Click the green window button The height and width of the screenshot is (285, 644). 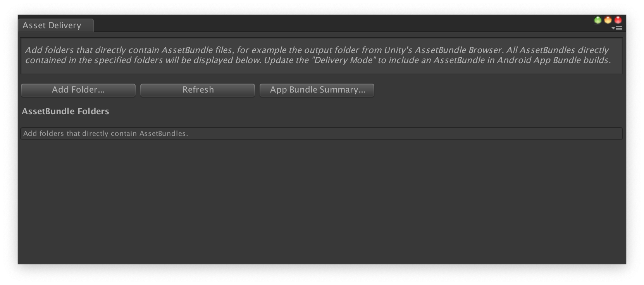click(x=598, y=20)
